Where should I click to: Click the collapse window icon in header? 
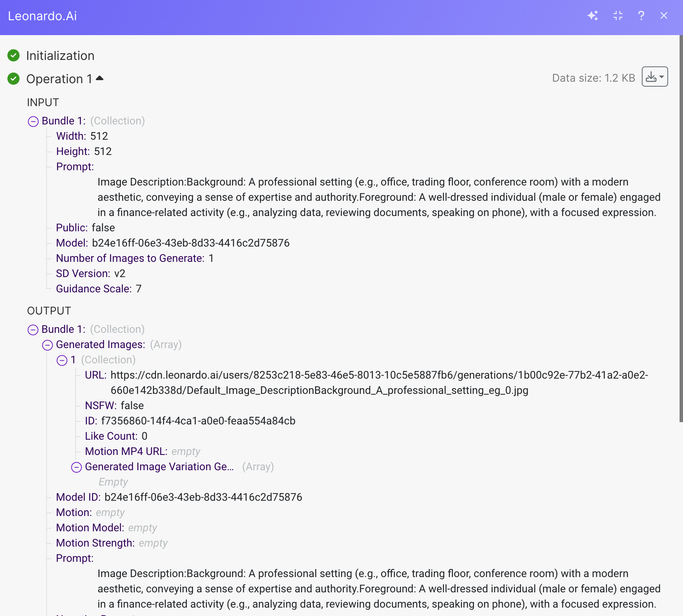pyautogui.click(x=618, y=16)
